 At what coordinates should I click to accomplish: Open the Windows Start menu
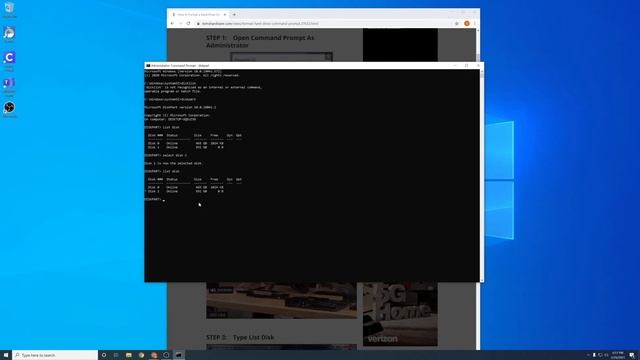tap(6, 355)
